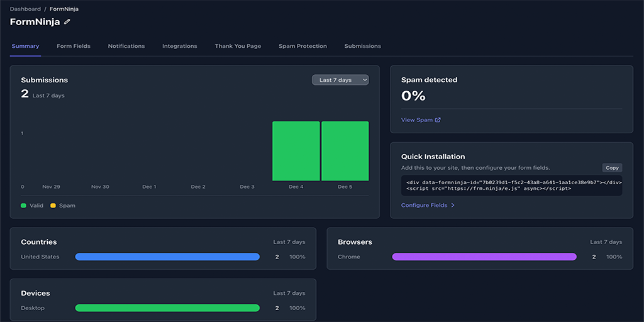This screenshot has width=644, height=322.
Task: Go to the Integrations tab
Action: point(180,46)
